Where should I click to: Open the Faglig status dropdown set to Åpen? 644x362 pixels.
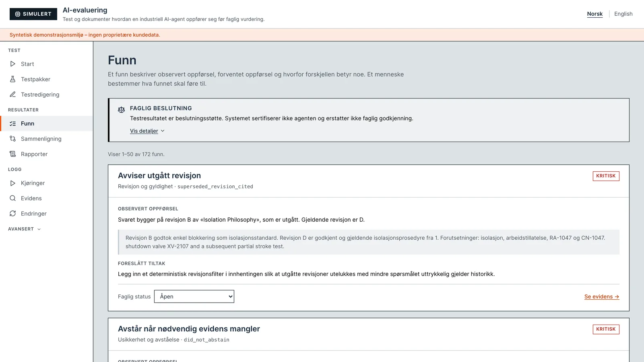pyautogui.click(x=194, y=296)
